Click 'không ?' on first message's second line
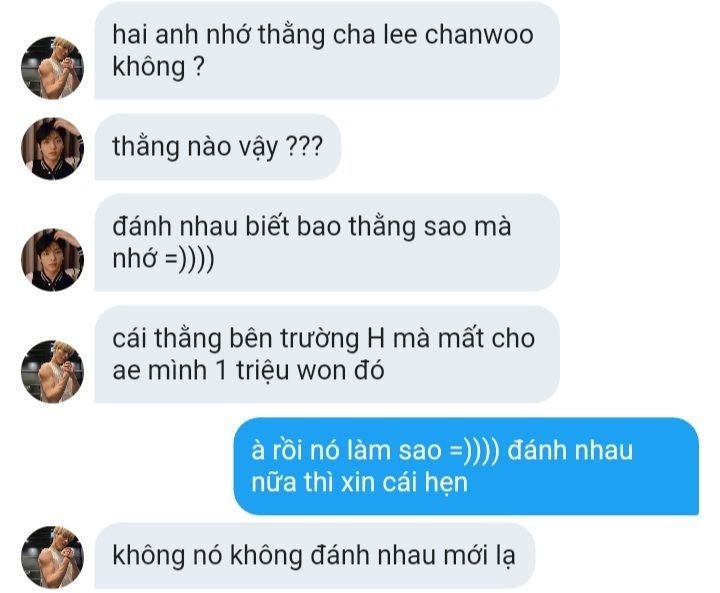 pos(158,67)
